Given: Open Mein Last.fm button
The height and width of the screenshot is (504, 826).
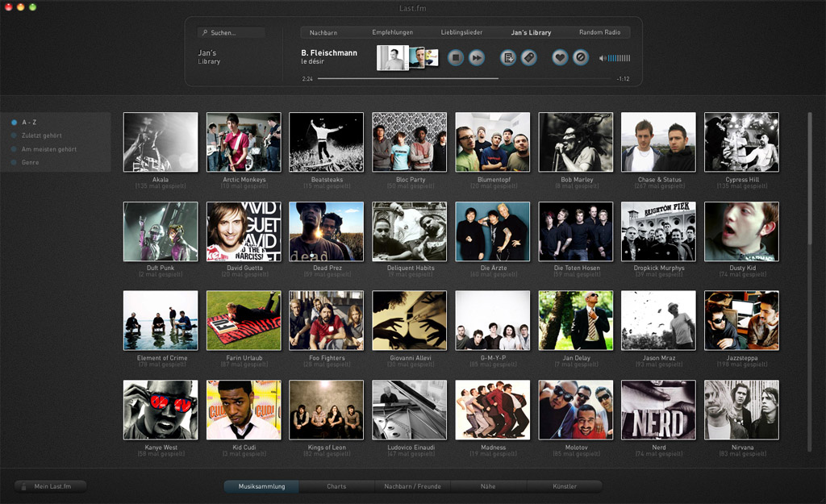Looking at the screenshot, I should 51,486.
